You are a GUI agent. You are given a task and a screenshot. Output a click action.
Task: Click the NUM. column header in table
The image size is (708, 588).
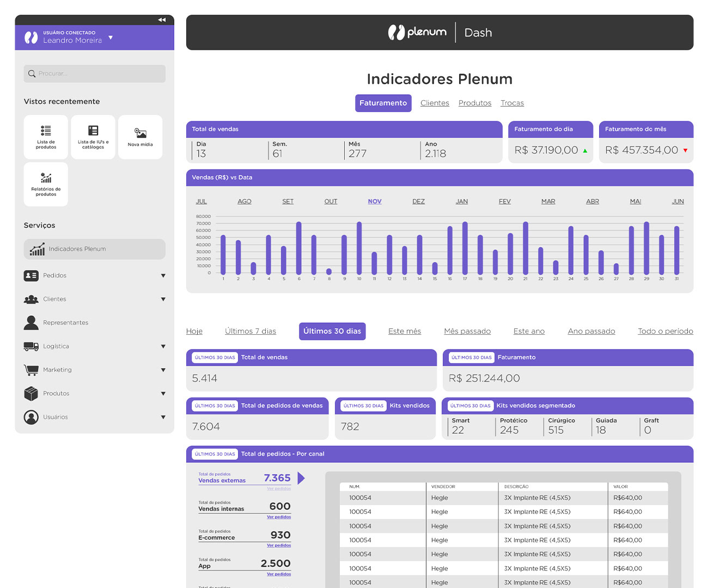355,487
